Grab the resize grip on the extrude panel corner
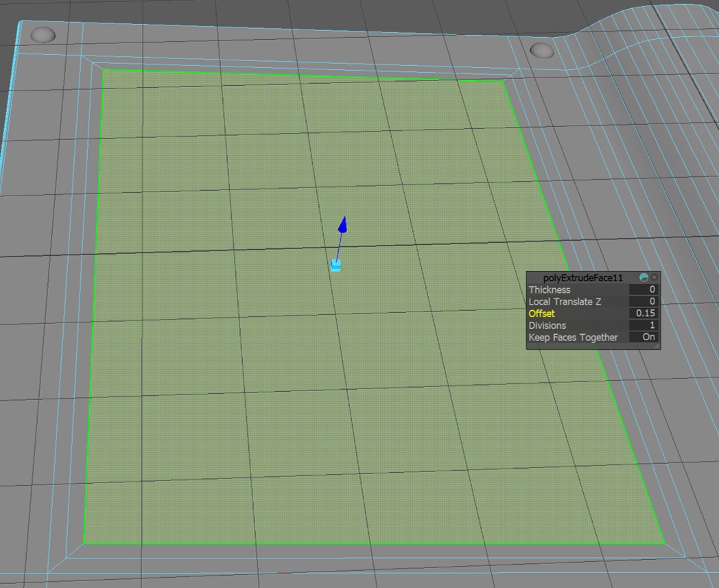719x588 pixels. pos(657,346)
